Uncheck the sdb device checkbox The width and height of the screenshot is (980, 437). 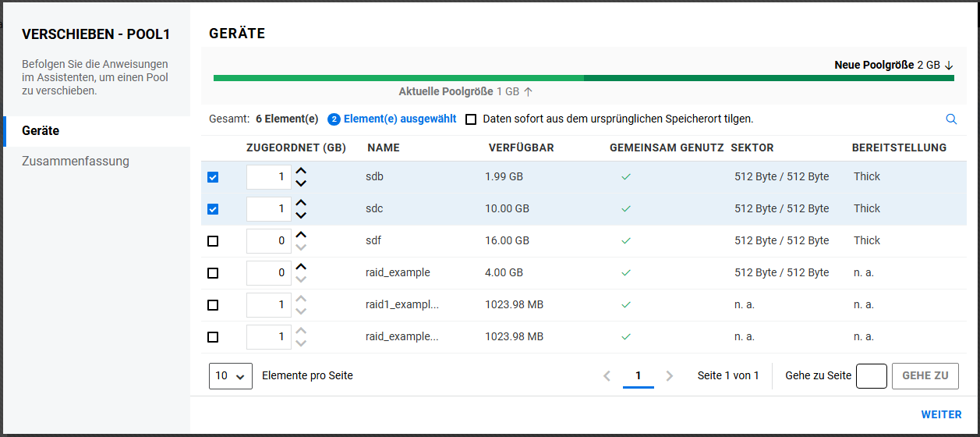213,177
